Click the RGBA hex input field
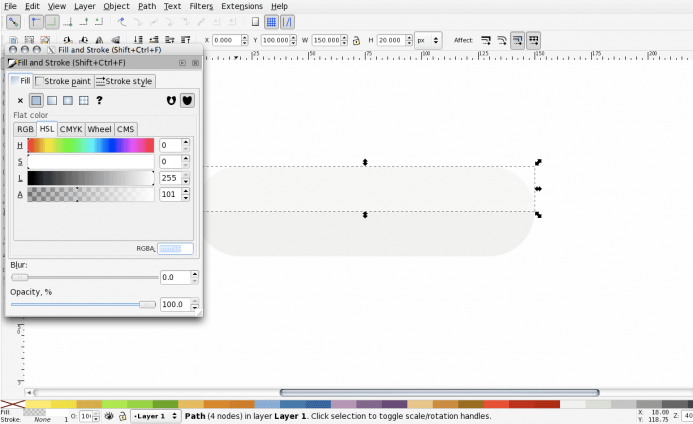Viewport: 693px width, 424px height. click(x=175, y=248)
